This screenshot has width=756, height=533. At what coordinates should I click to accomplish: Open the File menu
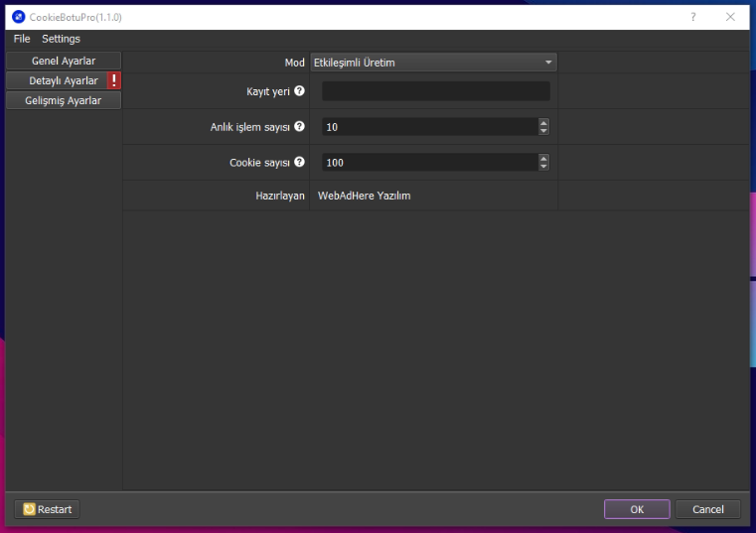point(22,39)
